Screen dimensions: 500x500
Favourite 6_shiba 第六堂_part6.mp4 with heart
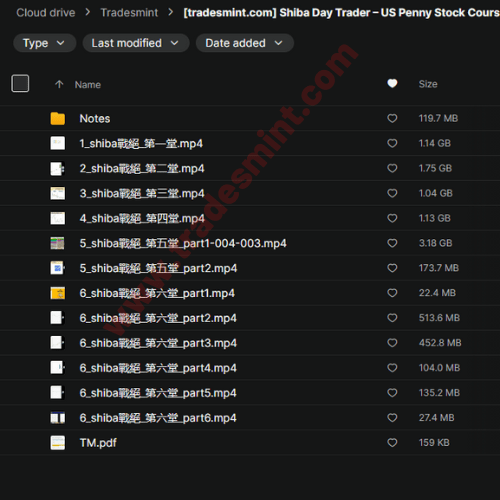392,418
